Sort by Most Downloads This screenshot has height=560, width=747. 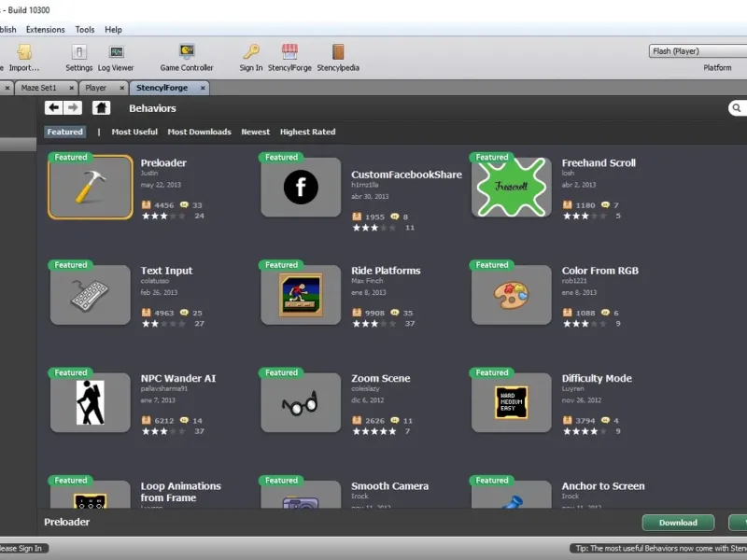(x=199, y=132)
